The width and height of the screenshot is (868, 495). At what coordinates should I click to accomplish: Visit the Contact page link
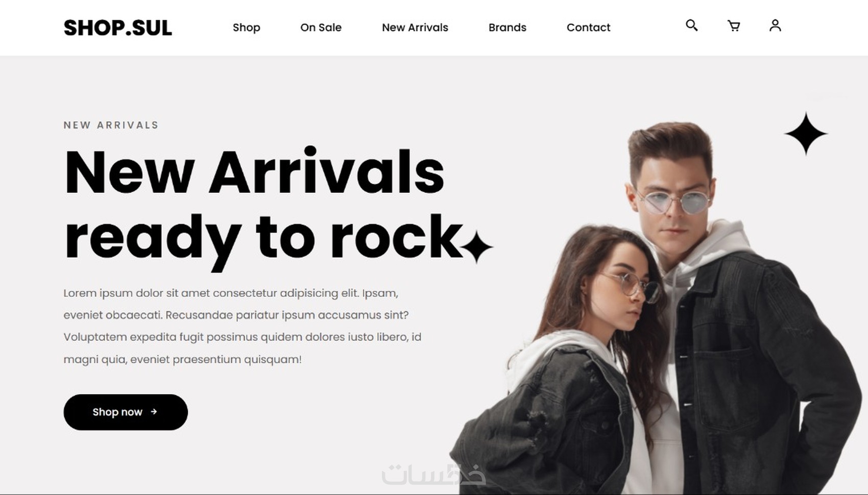(588, 28)
